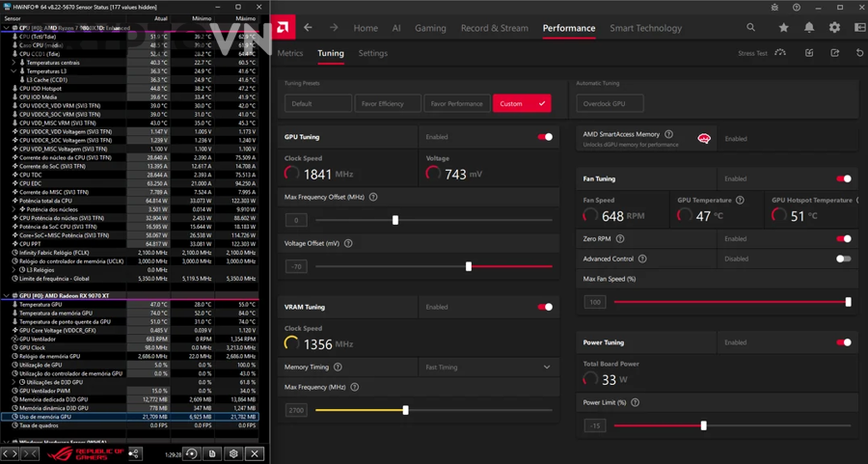Click HWiNFO collapse columns arrows button
The width and height of the screenshot is (868, 464).
point(29,454)
